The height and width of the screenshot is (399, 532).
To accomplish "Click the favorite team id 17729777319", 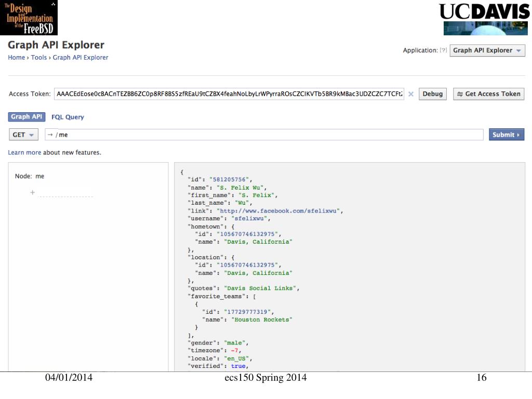I will [247, 312].
